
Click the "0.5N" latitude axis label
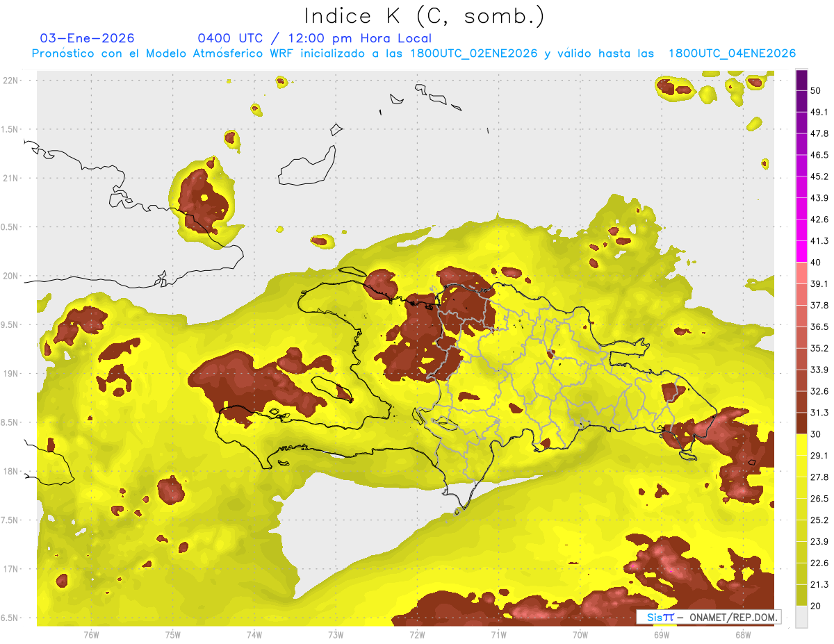click(10, 227)
